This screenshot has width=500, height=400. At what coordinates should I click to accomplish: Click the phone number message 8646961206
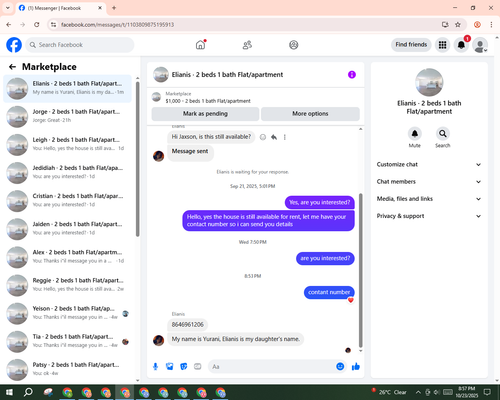[188, 325]
